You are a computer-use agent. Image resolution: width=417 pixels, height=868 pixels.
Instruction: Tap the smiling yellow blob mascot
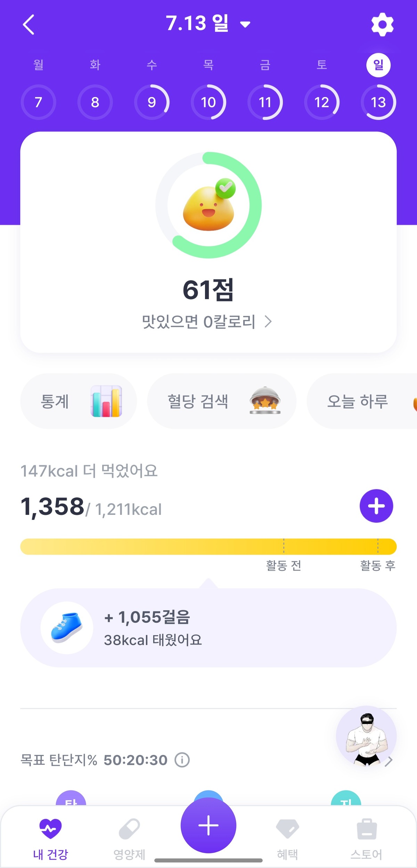208,208
